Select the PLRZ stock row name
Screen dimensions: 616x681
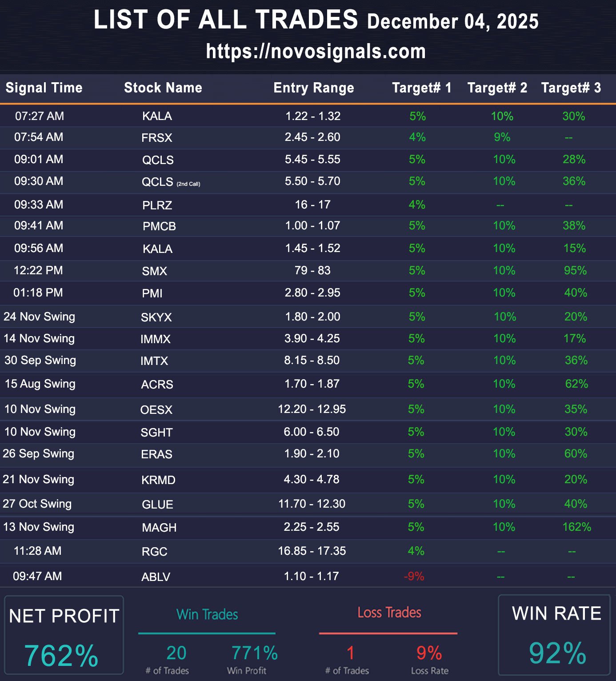(157, 205)
